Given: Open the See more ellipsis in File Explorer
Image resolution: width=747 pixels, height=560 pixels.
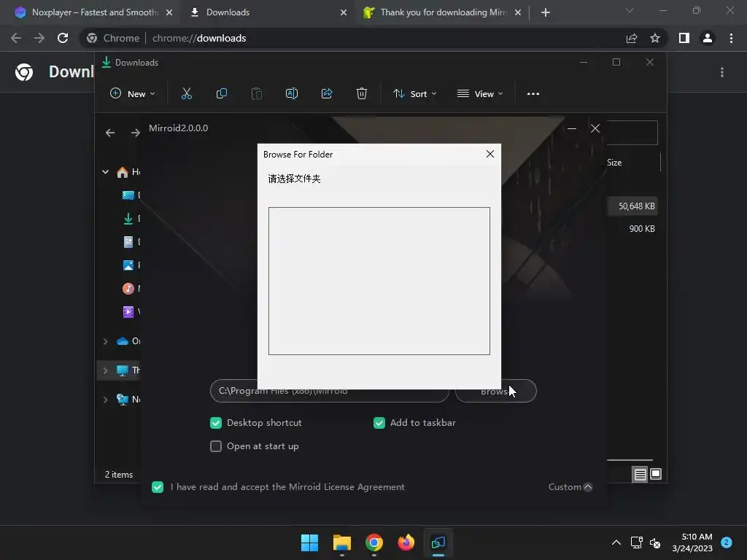Looking at the screenshot, I should point(533,94).
